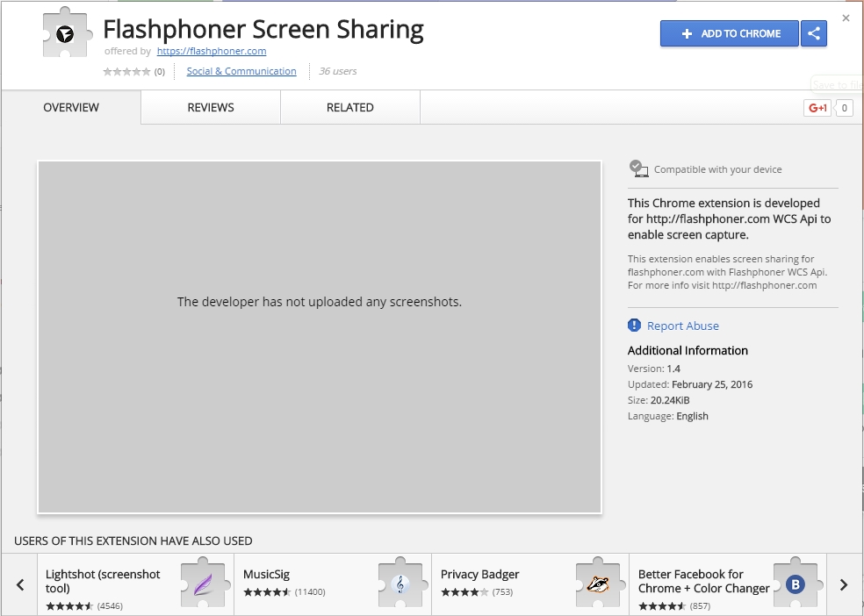Screen dimensions: 864x616
Task: Click the five-star rating of Flashphoner
Action: [126, 72]
